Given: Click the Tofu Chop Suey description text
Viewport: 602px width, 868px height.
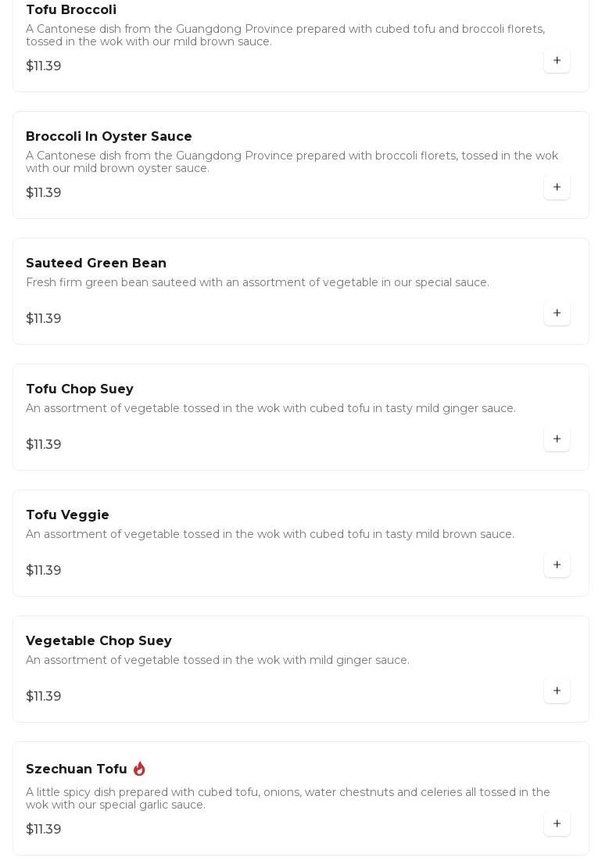Looking at the screenshot, I should click(x=271, y=408).
